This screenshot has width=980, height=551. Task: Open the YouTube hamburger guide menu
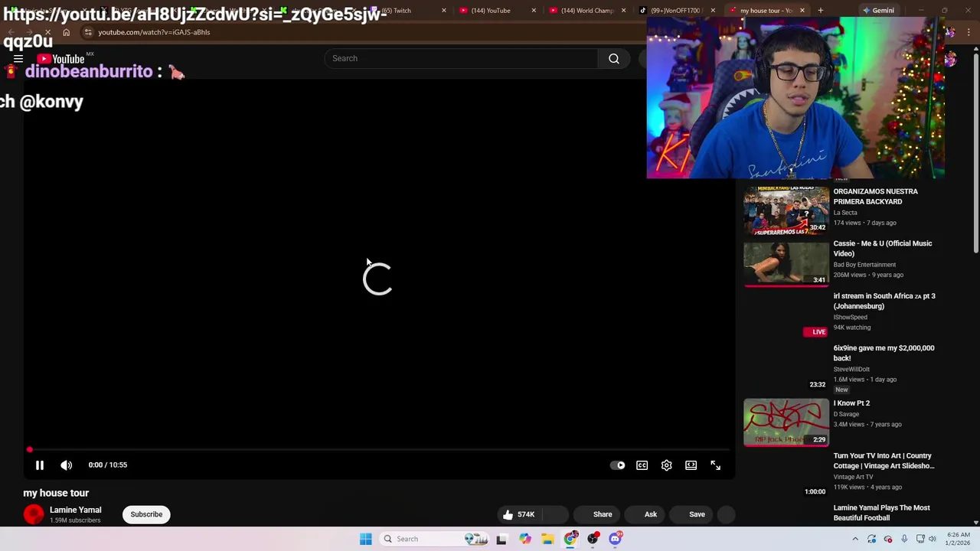(x=18, y=59)
